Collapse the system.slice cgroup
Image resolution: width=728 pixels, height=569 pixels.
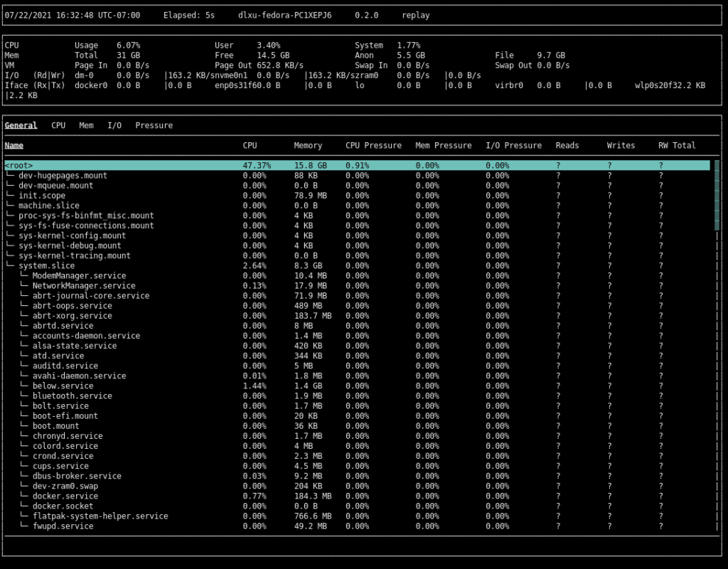41,265
